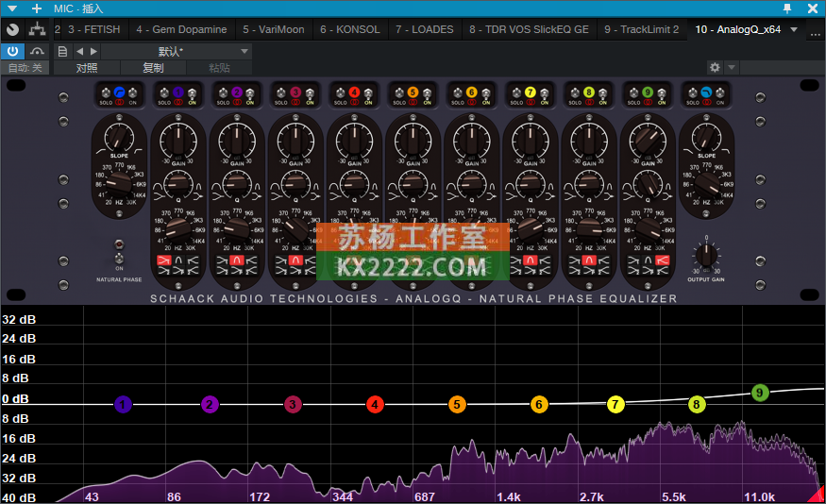Open the mix knob icon left of tabs
Screen dimensions: 826x504
click(x=12, y=30)
